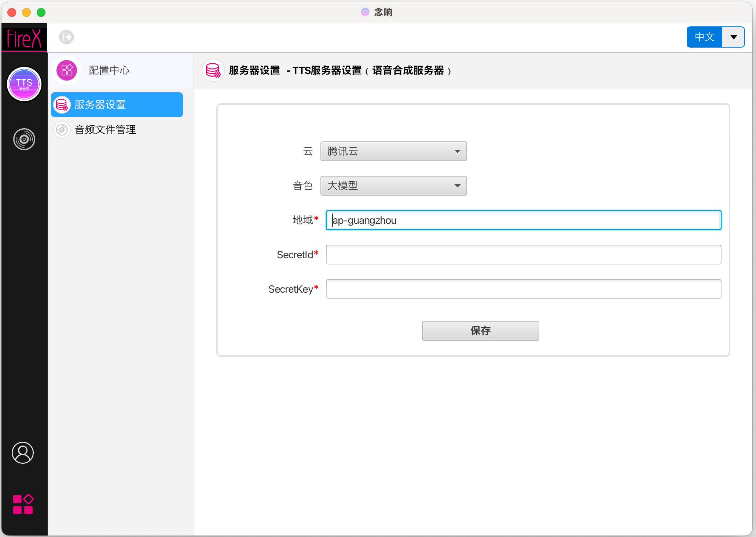Click the user profile icon near sidebar bottom
This screenshot has width=756, height=537.
tap(23, 453)
